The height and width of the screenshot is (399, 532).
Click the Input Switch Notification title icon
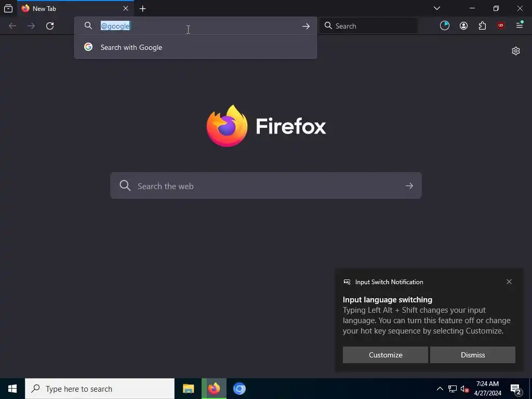pos(347,282)
